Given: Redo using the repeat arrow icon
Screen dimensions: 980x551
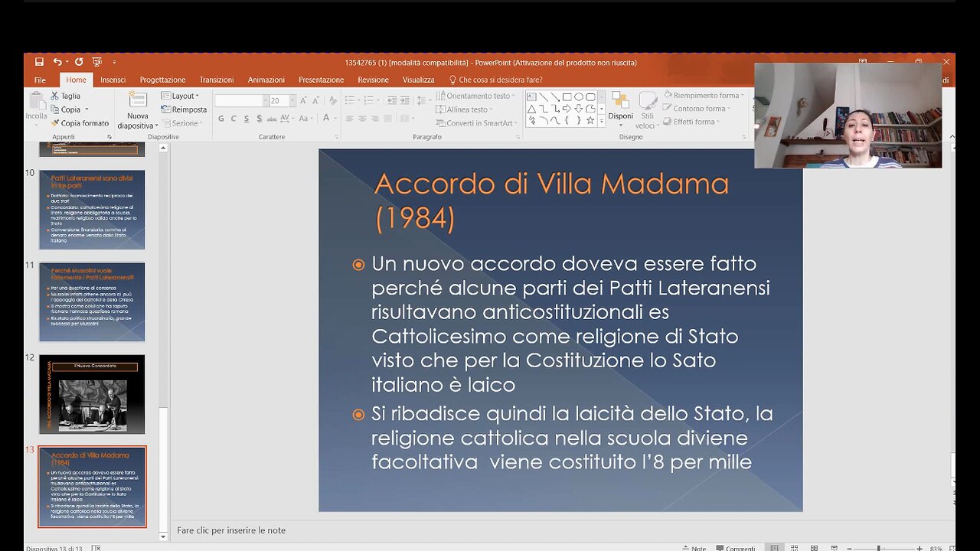Looking at the screenshot, I should click(78, 62).
